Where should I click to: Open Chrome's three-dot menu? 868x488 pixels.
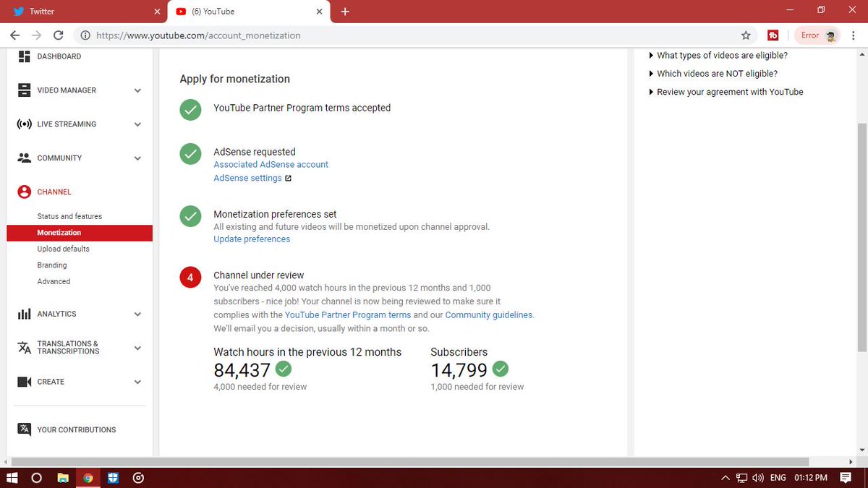tap(854, 35)
